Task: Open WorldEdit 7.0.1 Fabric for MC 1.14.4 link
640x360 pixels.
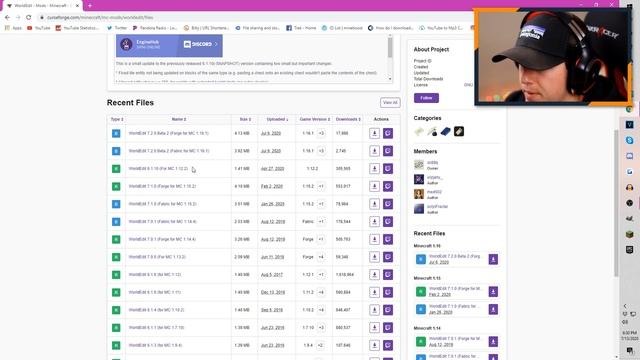Action: coord(162,222)
